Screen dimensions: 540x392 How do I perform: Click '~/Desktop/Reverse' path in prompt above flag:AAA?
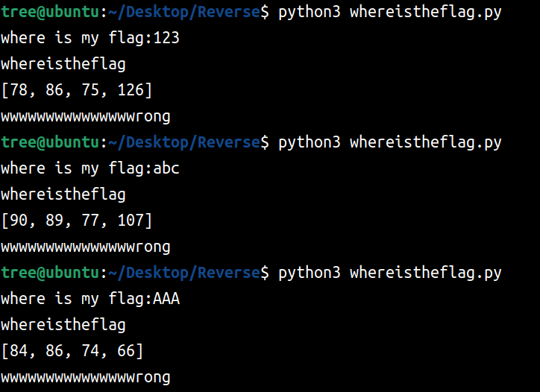pyautogui.click(x=183, y=273)
